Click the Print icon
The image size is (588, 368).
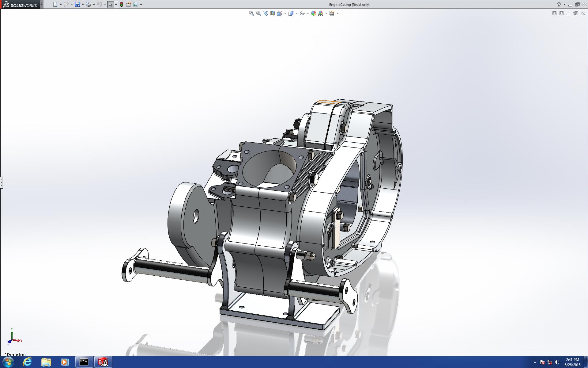pyautogui.click(x=88, y=4)
